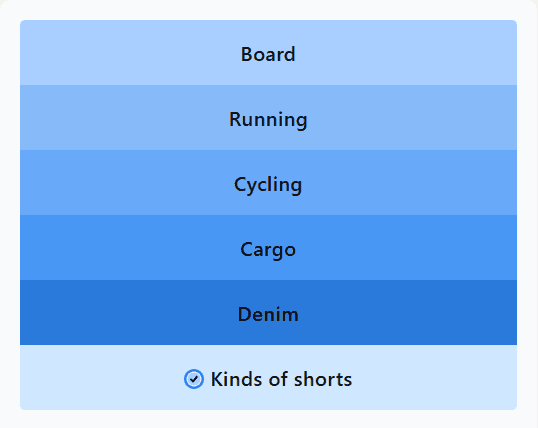Image resolution: width=538 pixels, height=428 pixels.
Task: Pick the medium blue Cycling band
Action: click(268, 182)
